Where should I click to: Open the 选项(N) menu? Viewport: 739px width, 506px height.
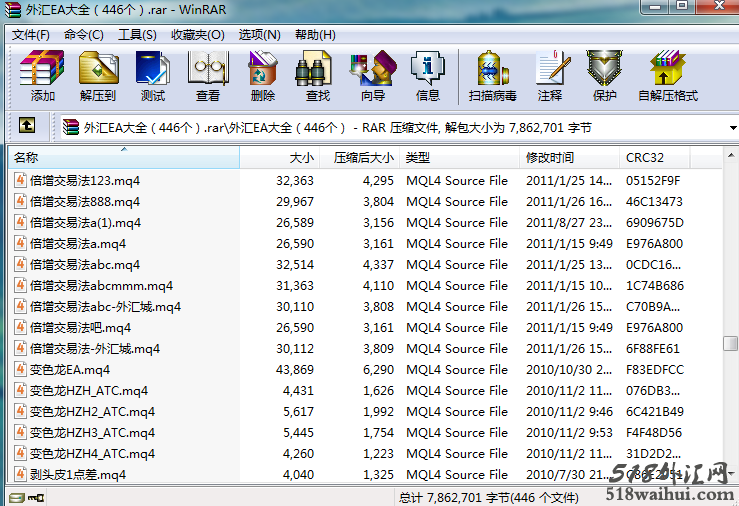pos(259,35)
